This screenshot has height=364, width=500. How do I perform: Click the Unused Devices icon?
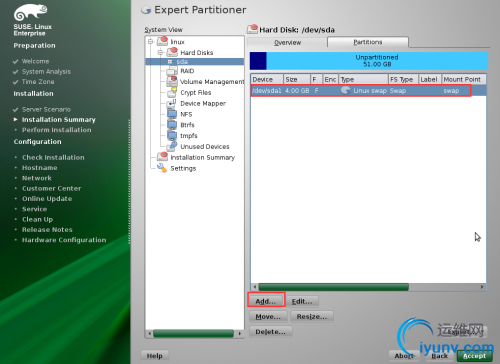pyautogui.click(x=172, y=146)
